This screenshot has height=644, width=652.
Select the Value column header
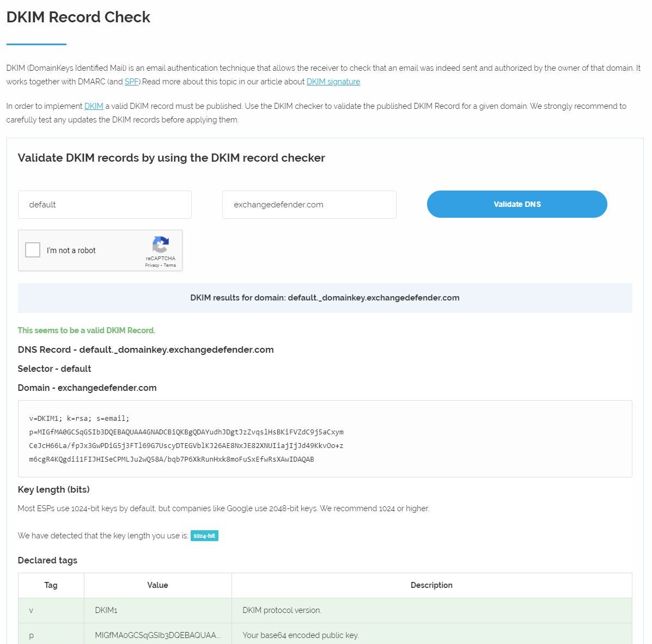(157, 585)
